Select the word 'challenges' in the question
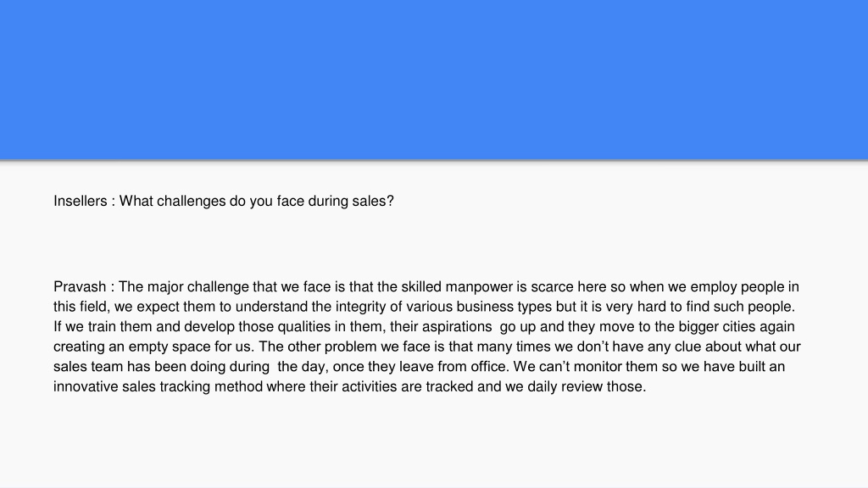The height and width of the screenshot is (488, 868). pos(191,202)
